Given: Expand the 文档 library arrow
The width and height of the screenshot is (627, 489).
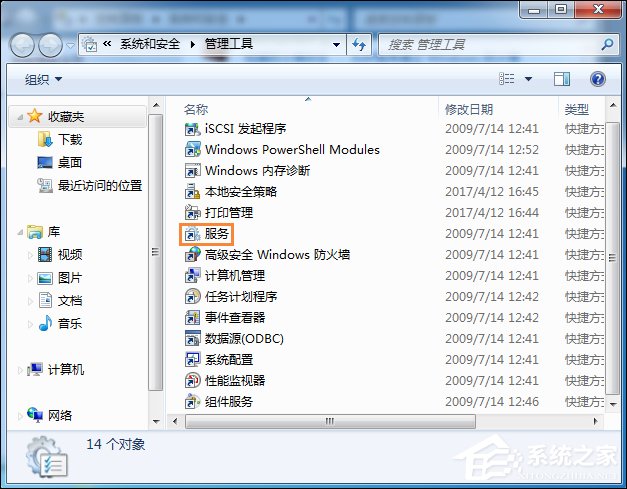Looking at the screenshot, I should click(30, 301).
